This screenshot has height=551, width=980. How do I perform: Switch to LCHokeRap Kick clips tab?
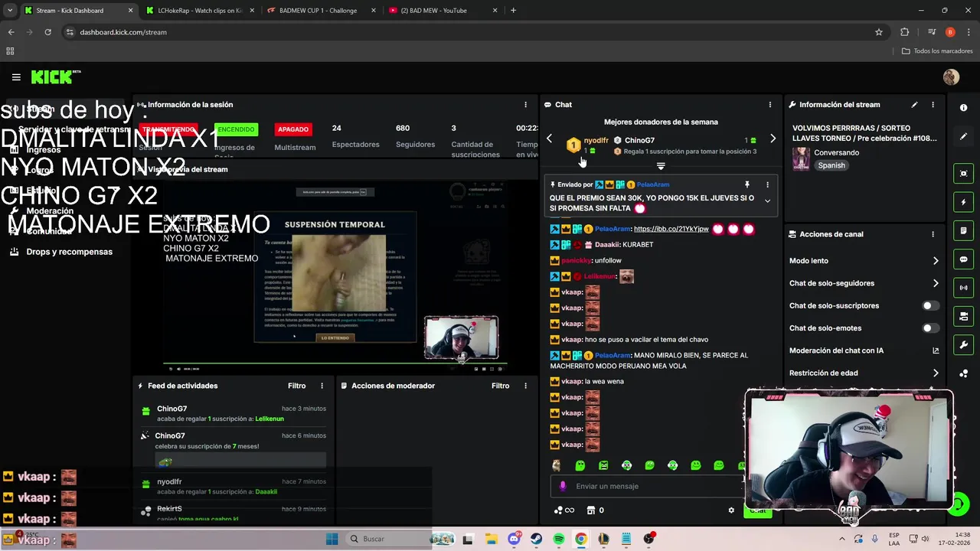pos(199,11)
